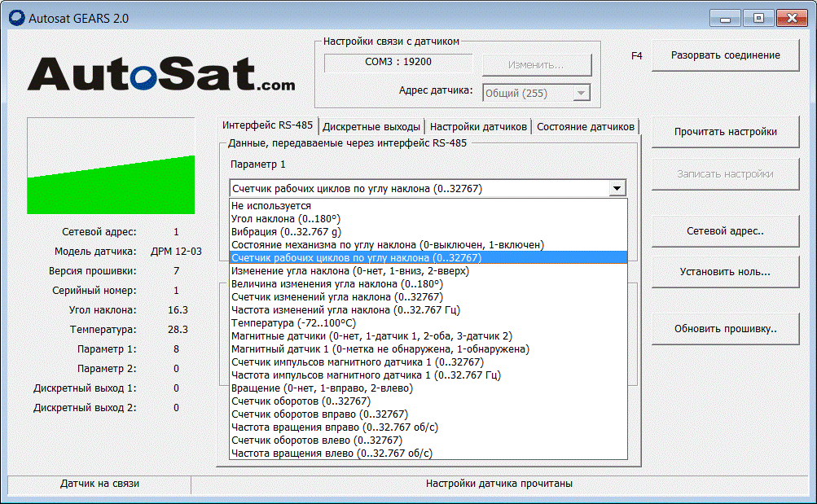This screenshot has height=504, width=817.
Task: Open the Параметр 1 dropdown arrow
Action: point(617,189)
